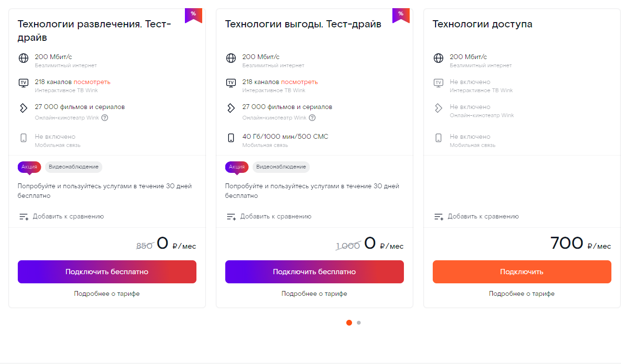621x364 pixels.
Task: Click compare list icon in Технологии доступа card
Action: 438,217
